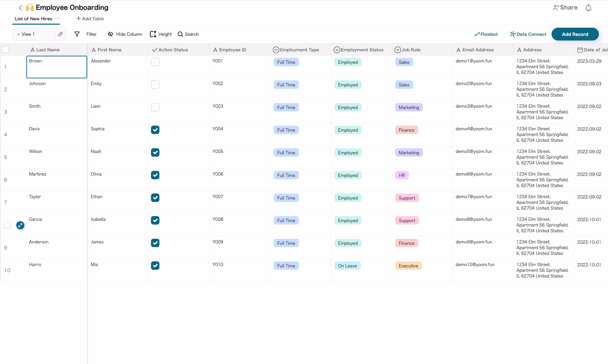Click Add Table
The width and height of the screenshot is (608, 364).
[x=90, y=19]
